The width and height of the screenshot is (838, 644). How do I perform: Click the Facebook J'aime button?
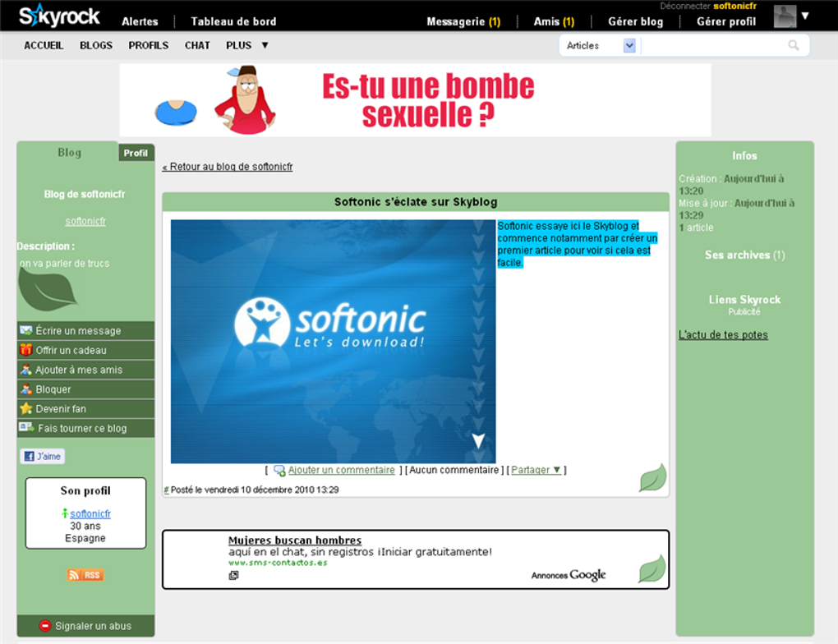point(43,457)
